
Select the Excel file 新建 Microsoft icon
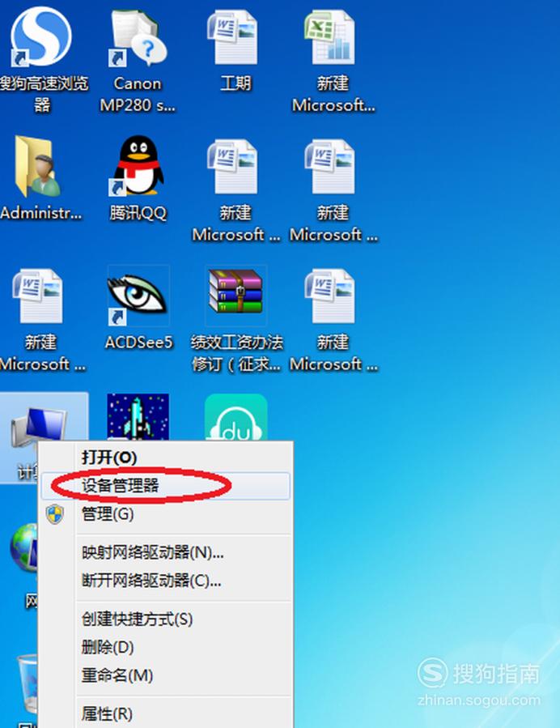pos(331,37)
